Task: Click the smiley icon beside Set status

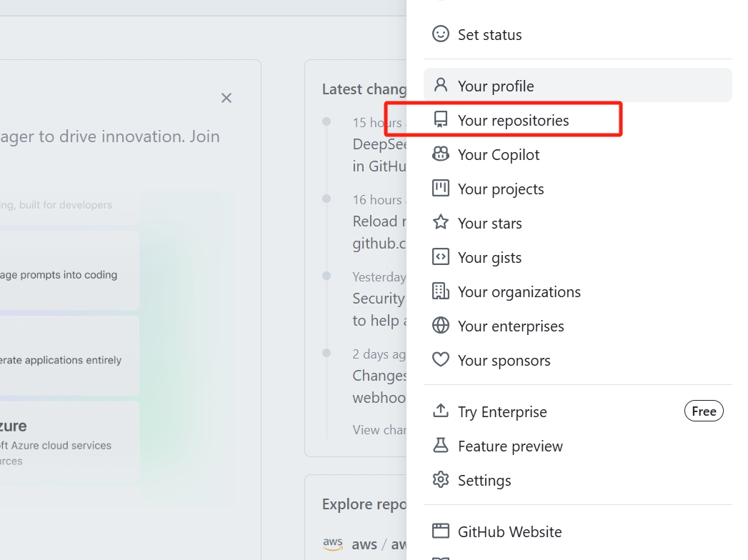Action: click(x=441, y=34)
